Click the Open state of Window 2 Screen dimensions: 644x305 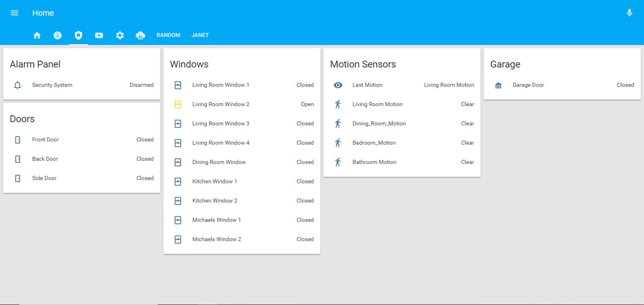(x=307, y=105)
